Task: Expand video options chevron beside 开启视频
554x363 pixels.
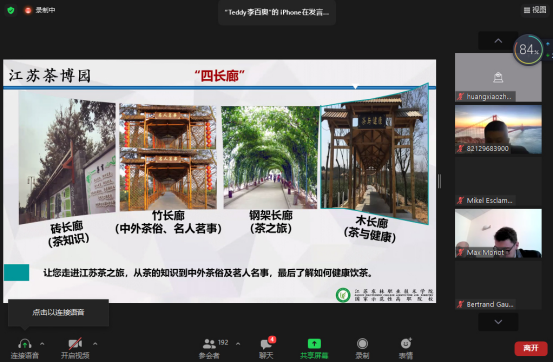Action: (x=95, y=344)
